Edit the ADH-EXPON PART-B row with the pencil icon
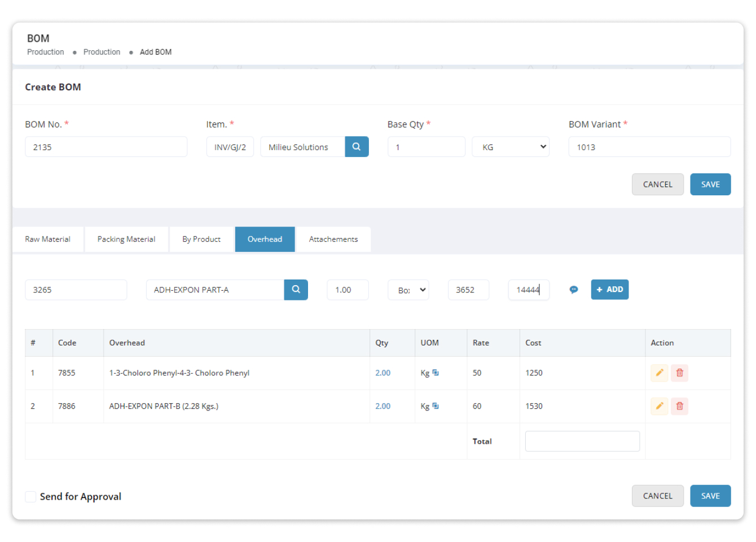This screenshot has width=756, height=542. (x=660, y=406)
